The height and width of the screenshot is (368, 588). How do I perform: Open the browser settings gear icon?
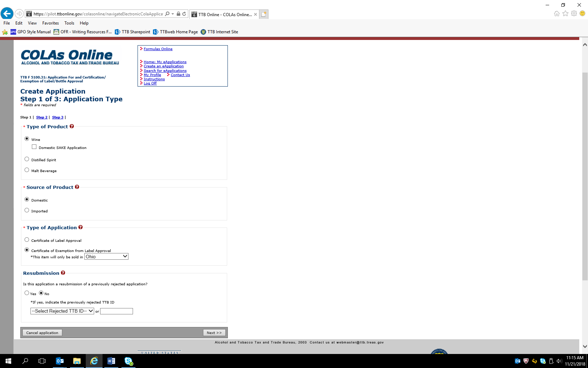click(x=574, y=14)
